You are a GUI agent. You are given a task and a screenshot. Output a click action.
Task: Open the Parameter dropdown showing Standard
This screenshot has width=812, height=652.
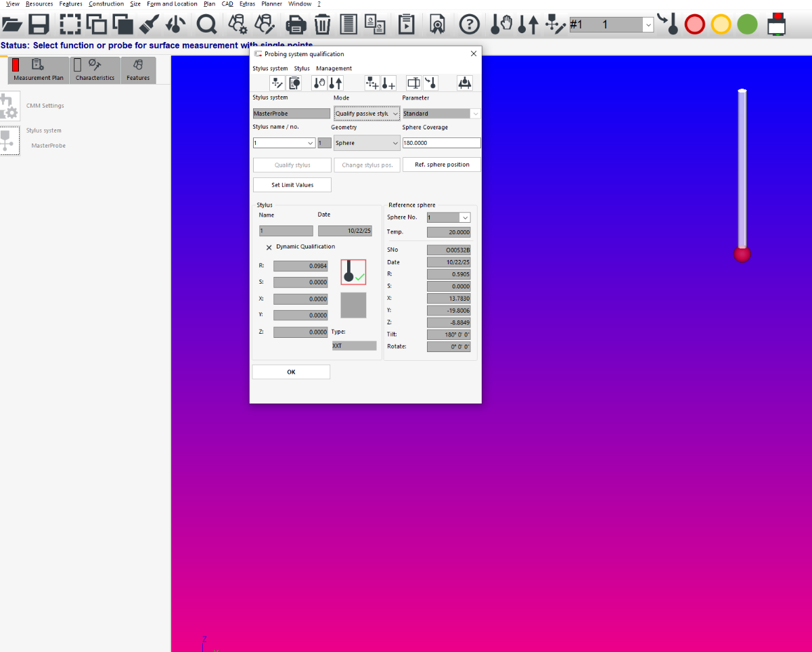441,114
